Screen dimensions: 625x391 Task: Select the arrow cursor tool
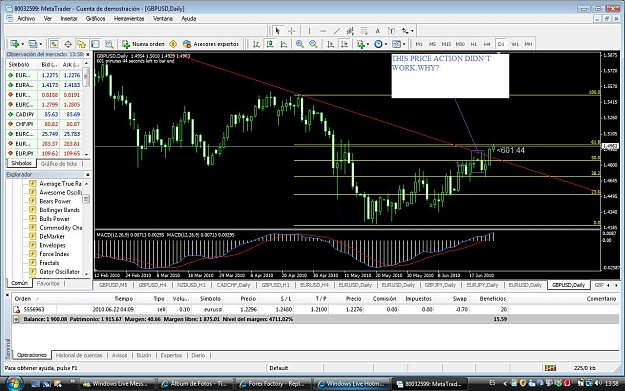[278, 31]
